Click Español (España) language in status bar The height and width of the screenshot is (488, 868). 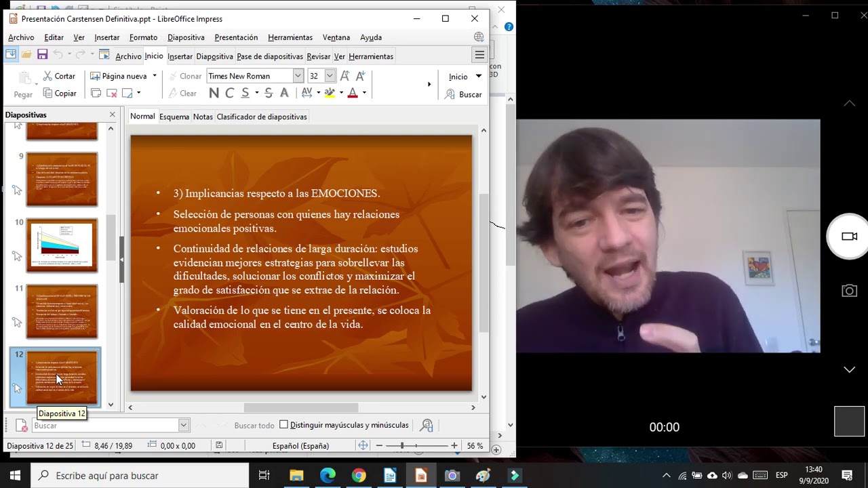300,446
